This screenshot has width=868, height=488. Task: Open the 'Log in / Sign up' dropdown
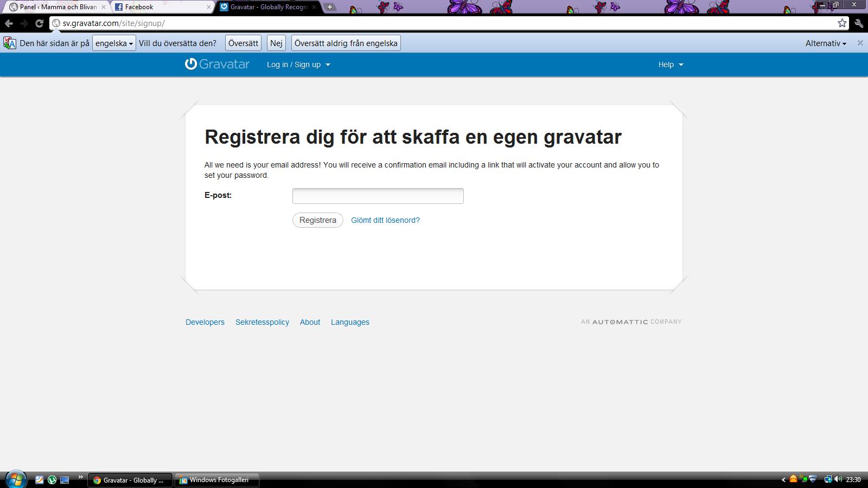[x=298, y=65]
